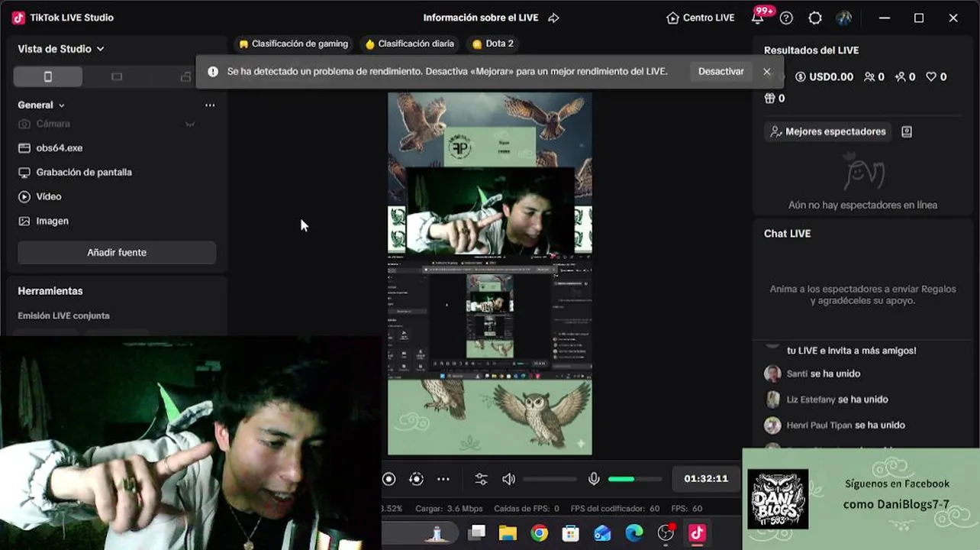This screenshot has height=550, width=980.
Task: Open Clasificación de gaming tab
Action: 293,44
